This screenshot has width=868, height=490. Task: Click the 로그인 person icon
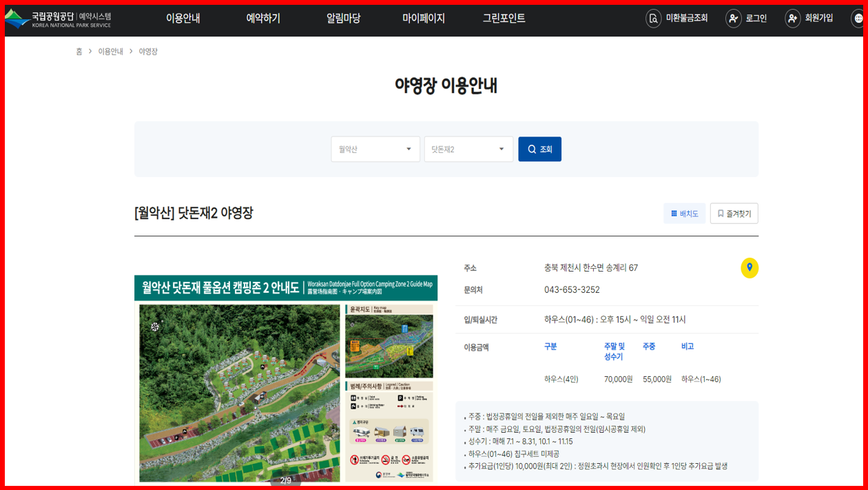point(732,18)
